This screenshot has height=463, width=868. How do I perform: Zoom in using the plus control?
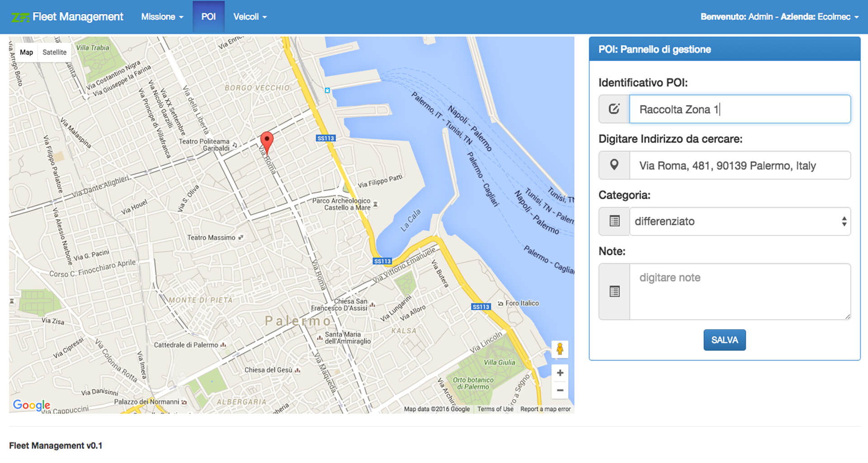click(x=560, y=373)
